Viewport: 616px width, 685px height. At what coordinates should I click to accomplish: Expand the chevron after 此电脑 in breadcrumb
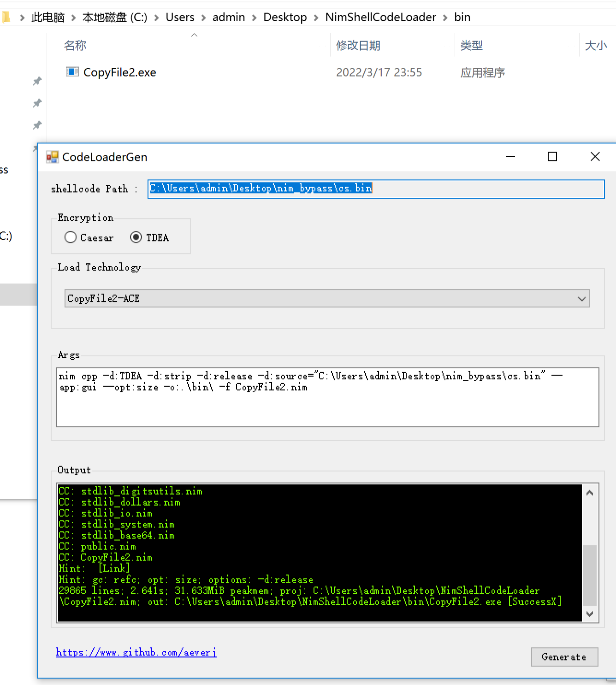[74, 18]
